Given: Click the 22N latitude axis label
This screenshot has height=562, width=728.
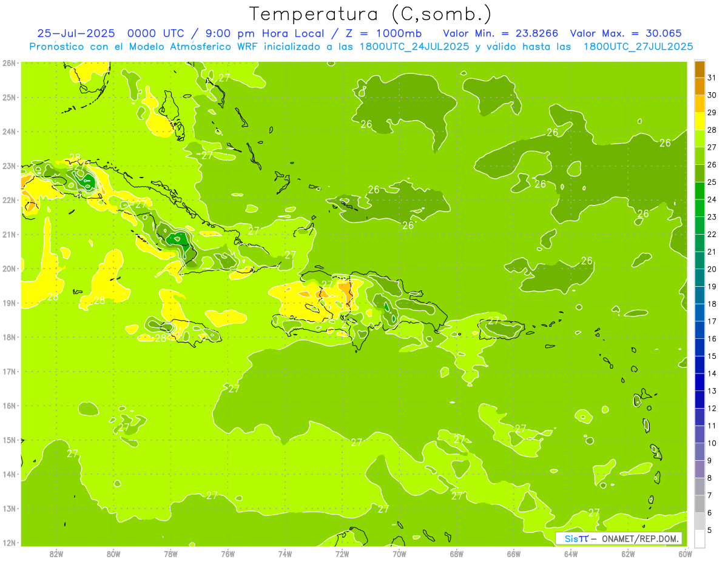Looking at the screenshot, I should point(8,200).
